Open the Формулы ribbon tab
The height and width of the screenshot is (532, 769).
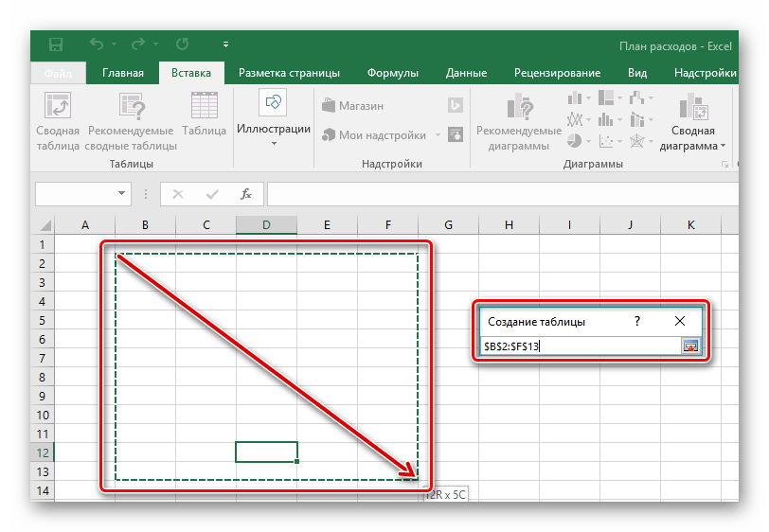[x=392, y=73]
